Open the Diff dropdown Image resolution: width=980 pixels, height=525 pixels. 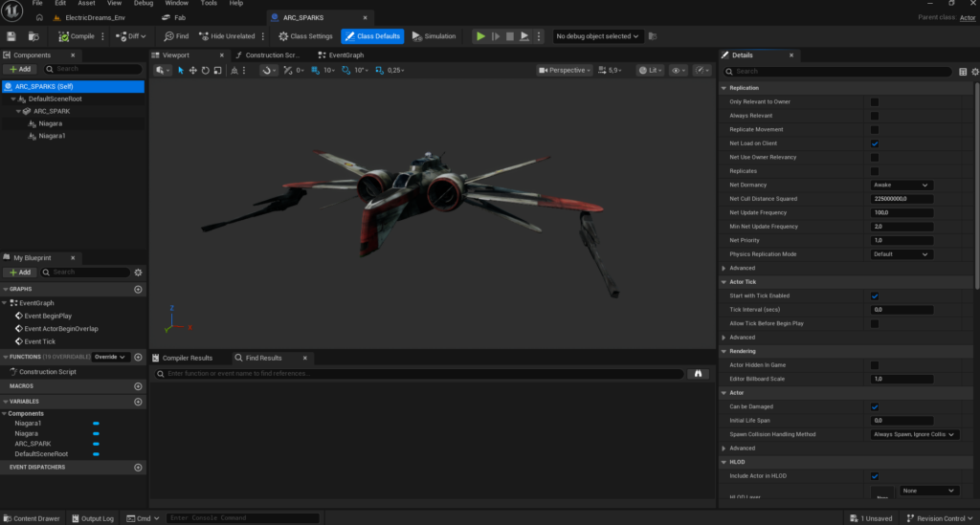130,36
